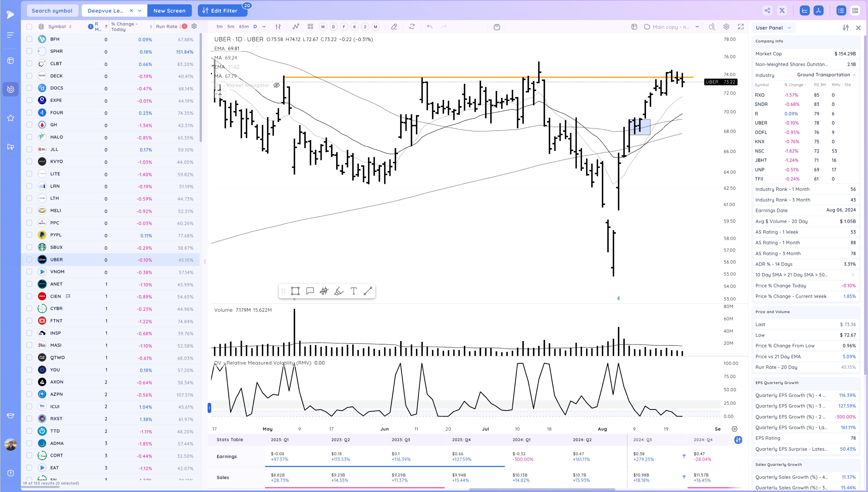Screen dimensions: 868x492
Task: Toggle Market Navigator indicator visibility eye
Action: [x=276, y=85]
